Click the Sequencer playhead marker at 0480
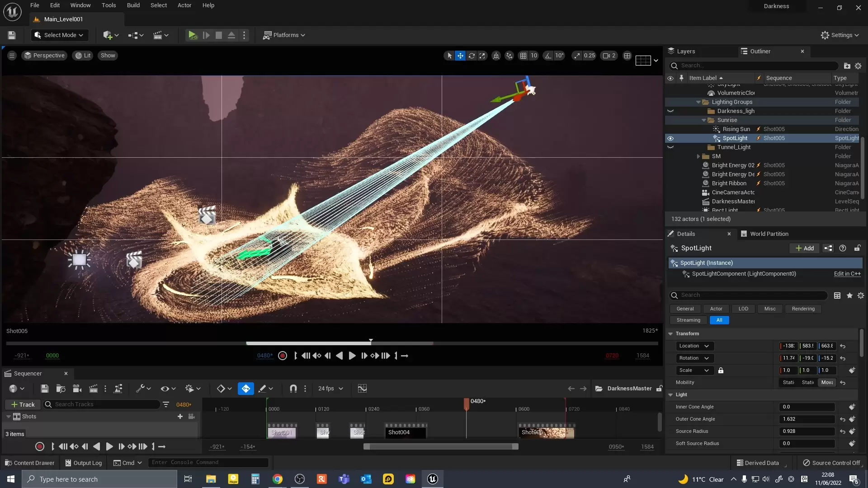Image resolution: width=868 pixels, height=488 pixels. pos(467,402)
